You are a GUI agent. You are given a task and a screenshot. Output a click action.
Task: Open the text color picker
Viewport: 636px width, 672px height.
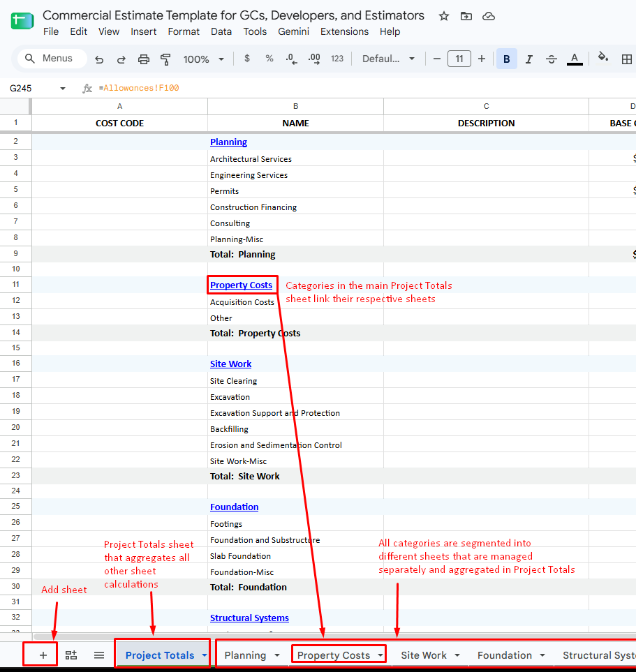pyautogui.click(x=575, y=59)
